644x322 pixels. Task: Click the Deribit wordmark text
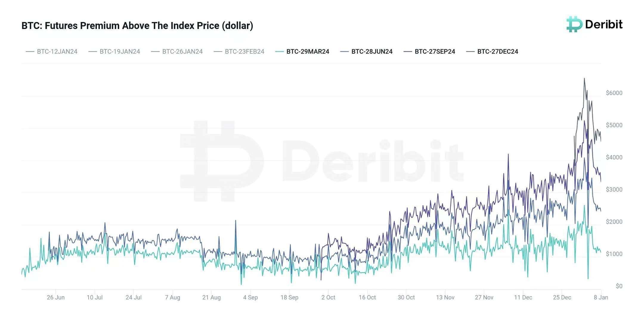(604, 24)
